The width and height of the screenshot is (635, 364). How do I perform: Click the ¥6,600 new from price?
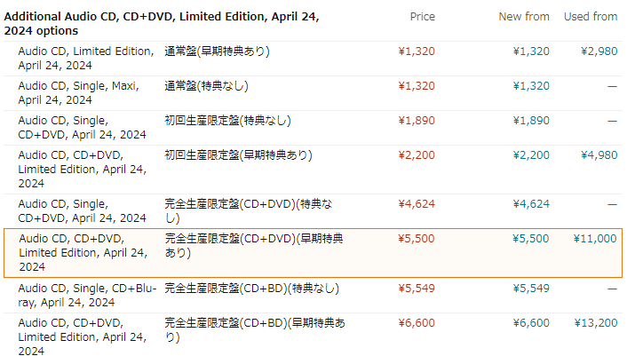pos(531,322)
